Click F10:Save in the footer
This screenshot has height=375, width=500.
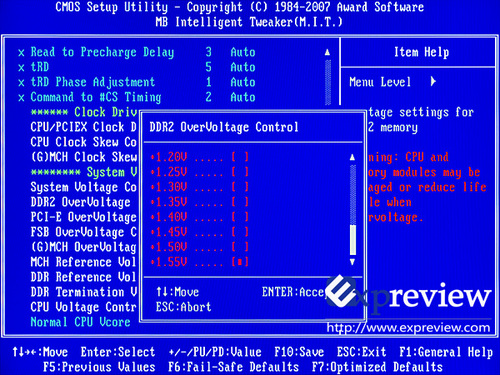click(x=299, y=352)
